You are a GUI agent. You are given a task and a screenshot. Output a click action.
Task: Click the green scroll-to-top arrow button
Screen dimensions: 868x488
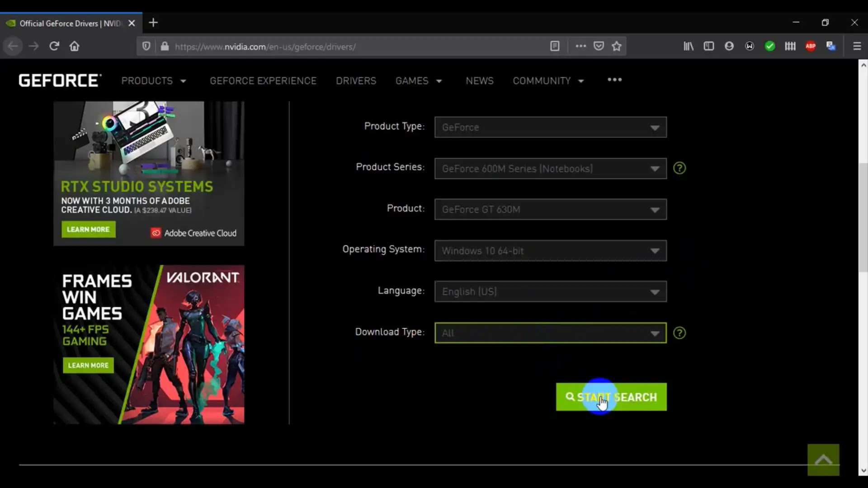(823, 460)
